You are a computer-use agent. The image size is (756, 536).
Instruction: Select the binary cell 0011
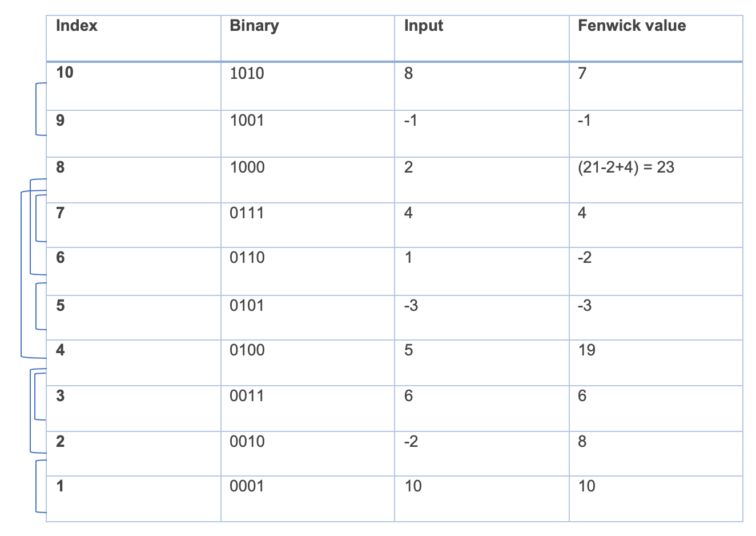coord(247,396)
